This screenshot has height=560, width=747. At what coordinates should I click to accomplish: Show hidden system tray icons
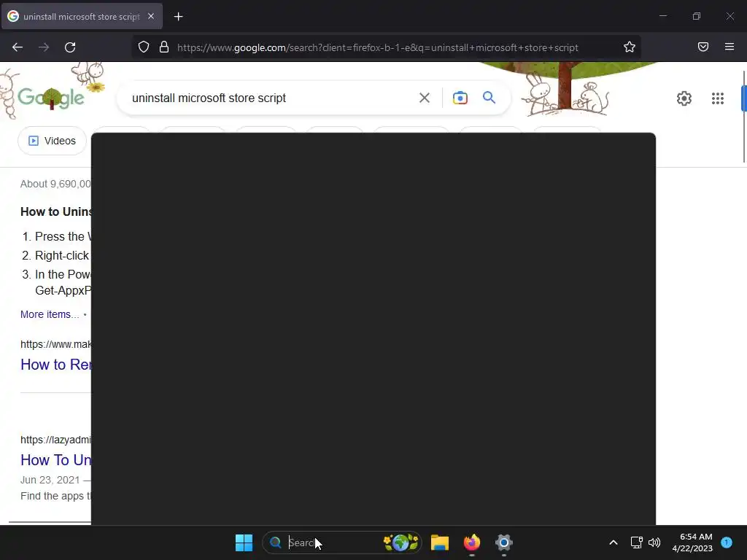coord(614,542)
